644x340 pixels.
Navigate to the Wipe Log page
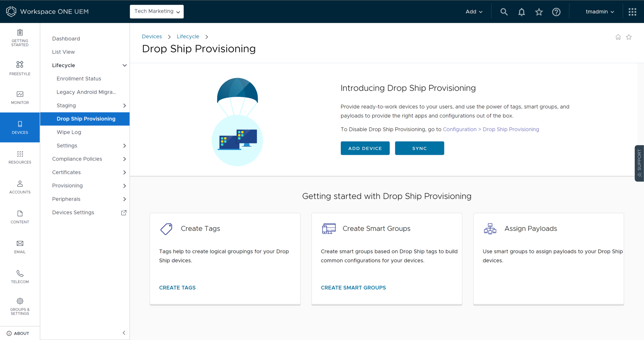tap(69, 132)
